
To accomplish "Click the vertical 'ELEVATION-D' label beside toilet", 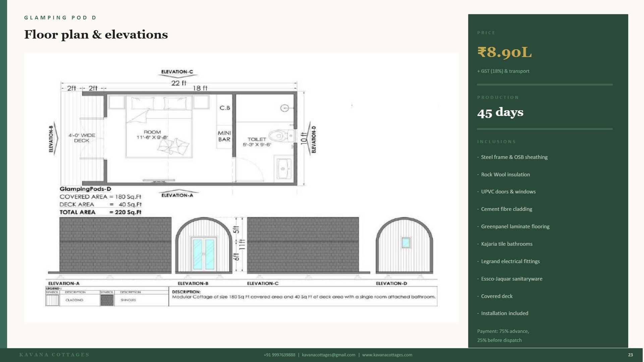I will pyautogui.click(x=314, y=139).
